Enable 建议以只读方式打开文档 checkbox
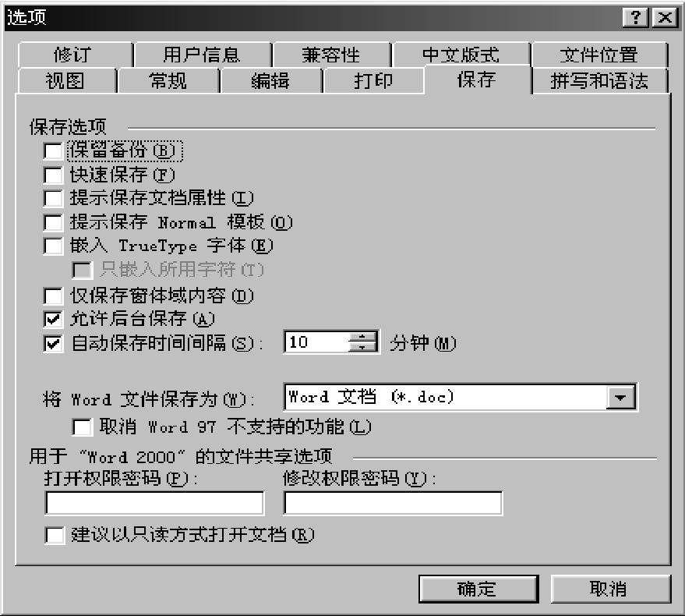The width and height of the screenshot is (685, 616). click(x=55, y=535)
